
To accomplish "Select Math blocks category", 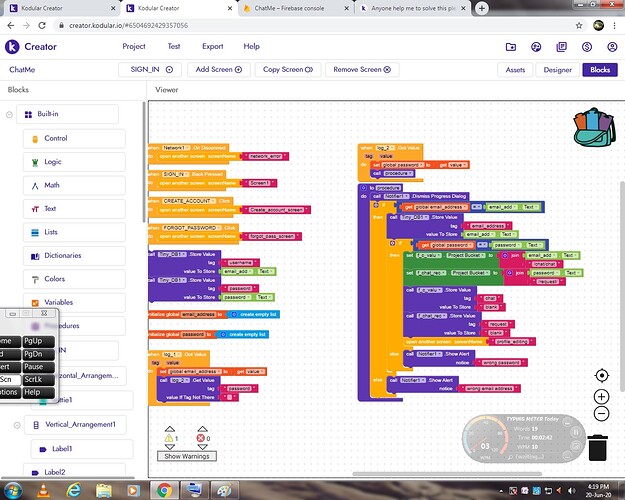I will tap(75, 185).
